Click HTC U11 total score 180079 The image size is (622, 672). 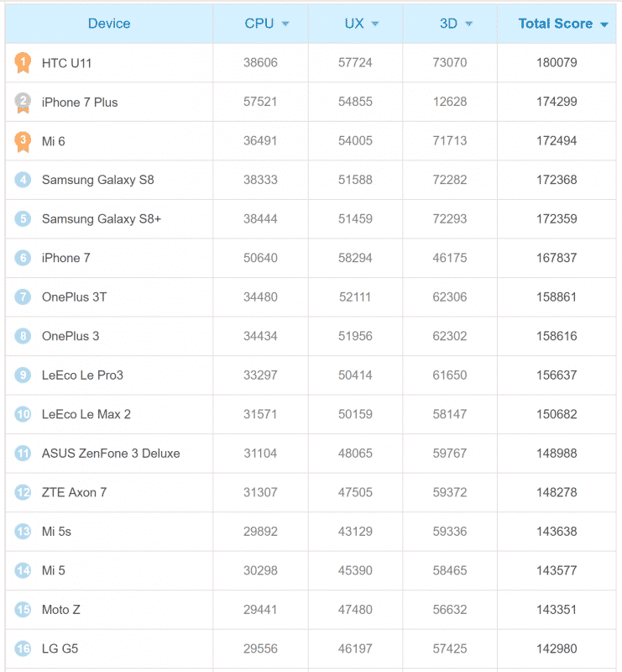557,63
